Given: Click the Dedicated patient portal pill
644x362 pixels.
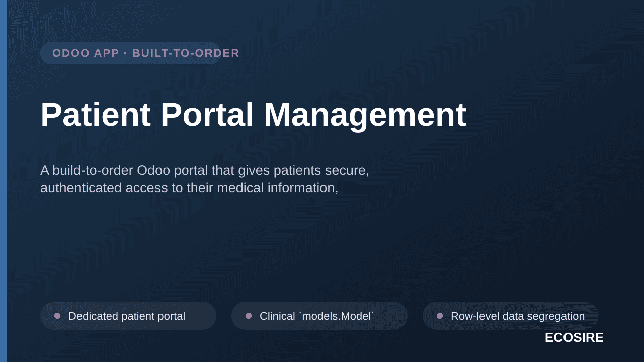Looking at the screenshot, I should [128, 316].
